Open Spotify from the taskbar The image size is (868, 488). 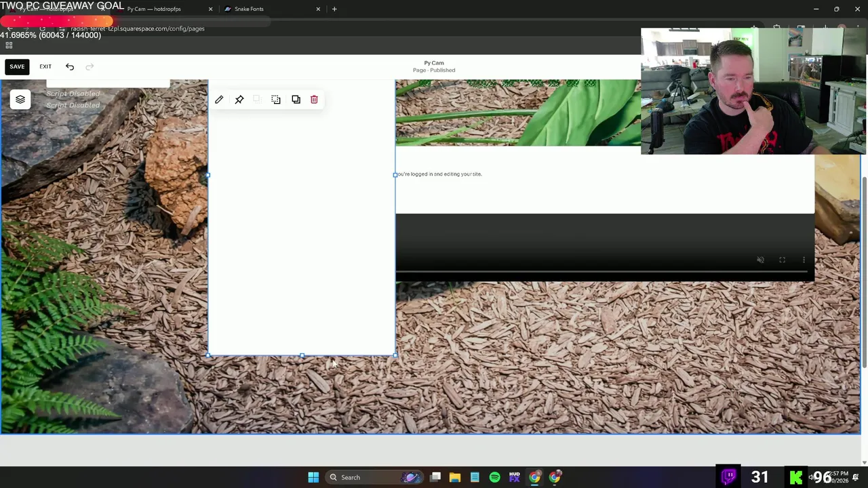pyautogui.click(x=494, y=477)
